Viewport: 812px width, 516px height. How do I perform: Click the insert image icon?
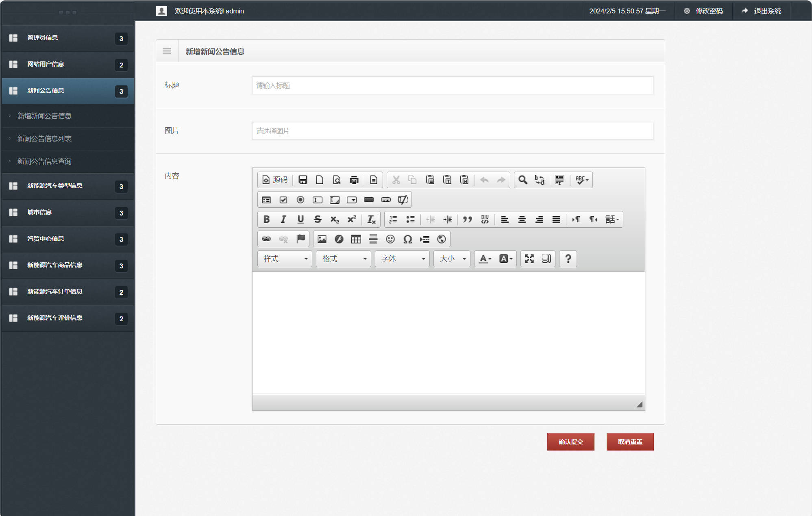(x=322, y=239)
